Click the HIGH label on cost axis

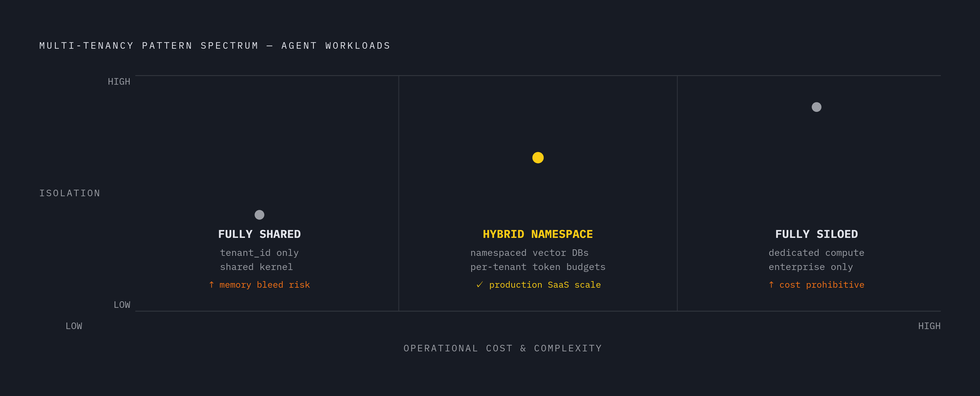click(x=929, y=326)
